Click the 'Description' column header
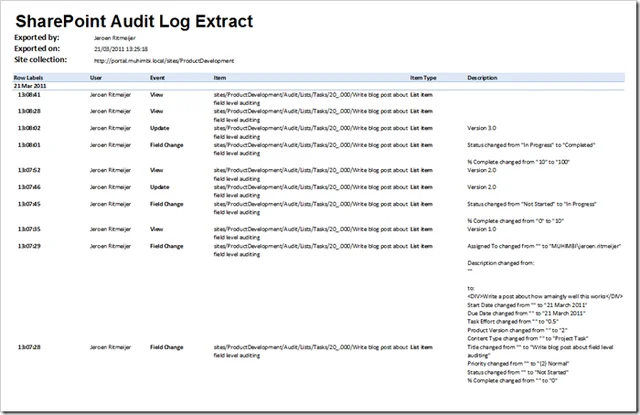The width and height of the screenshot is (640, 415). coord(482,78)
